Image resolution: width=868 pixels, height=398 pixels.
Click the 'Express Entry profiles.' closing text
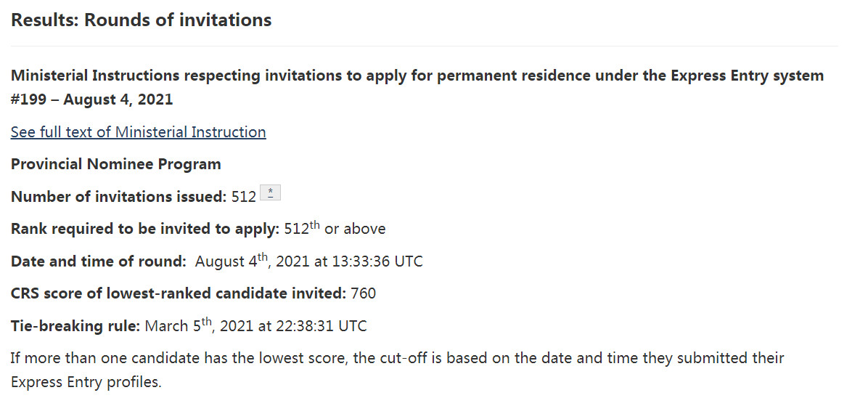pyautogui.click(x=86, y=382)
